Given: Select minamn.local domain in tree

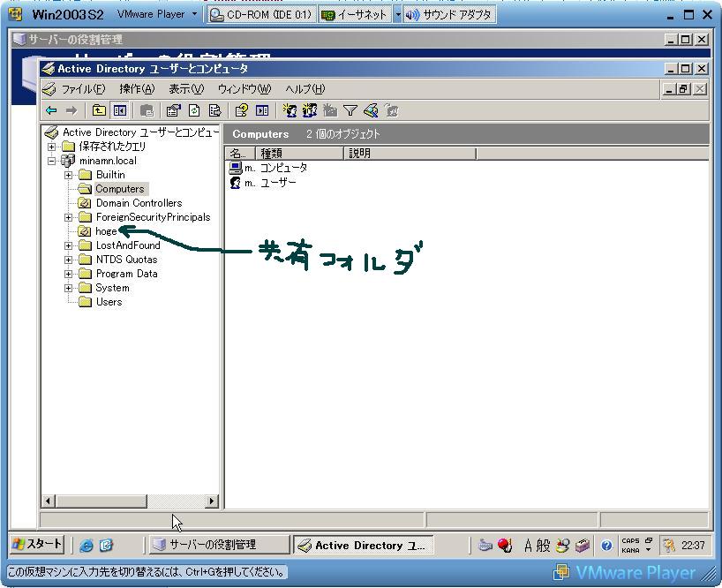Looking at the screenshot, I should tap(108, 161).
